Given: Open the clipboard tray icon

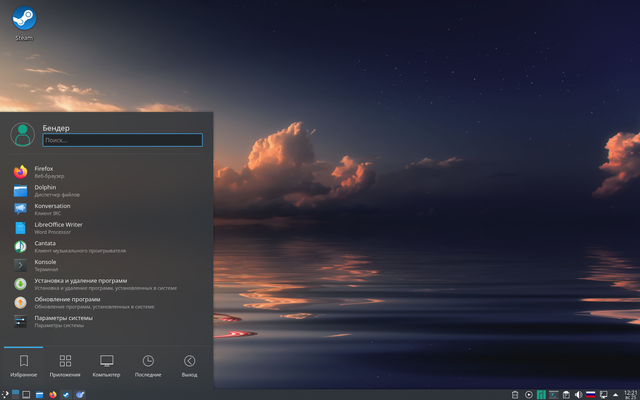Looking at the screenshot, I should pos(566,395).
